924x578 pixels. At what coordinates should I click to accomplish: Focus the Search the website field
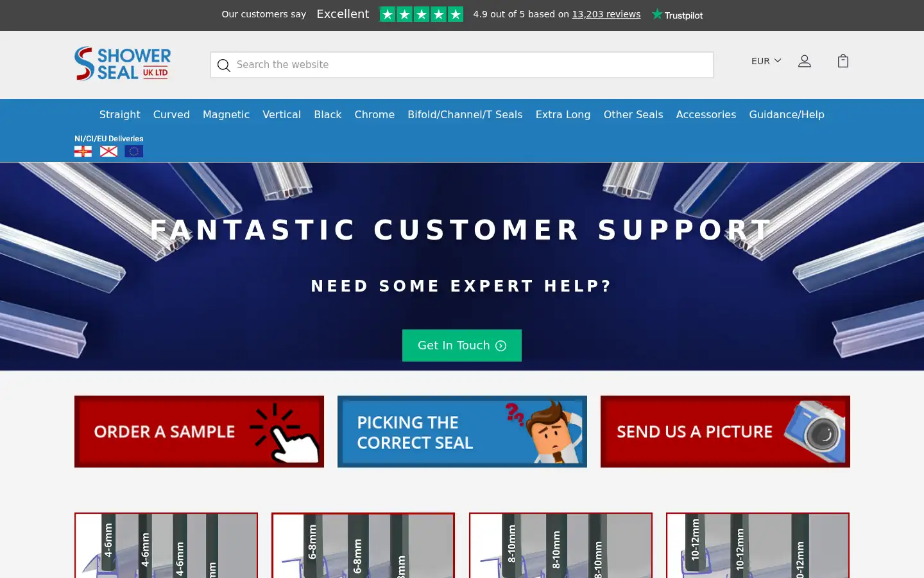[462, 65]
